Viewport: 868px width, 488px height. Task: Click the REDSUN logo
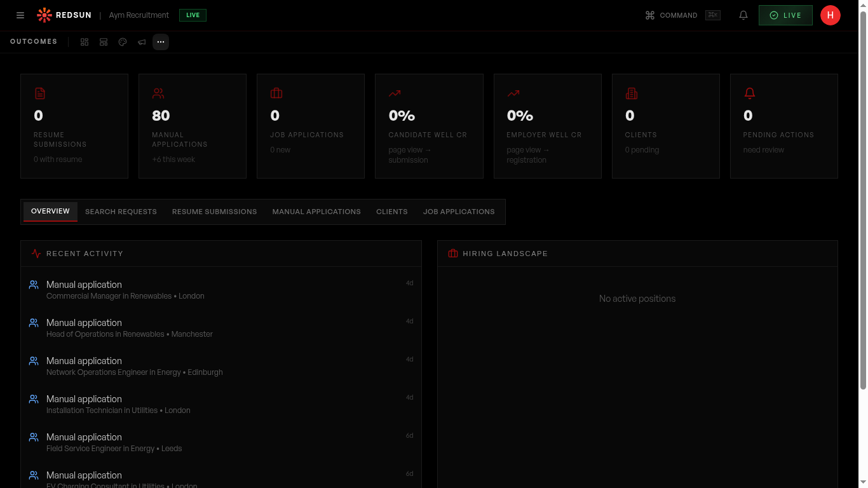pos(64,15)
